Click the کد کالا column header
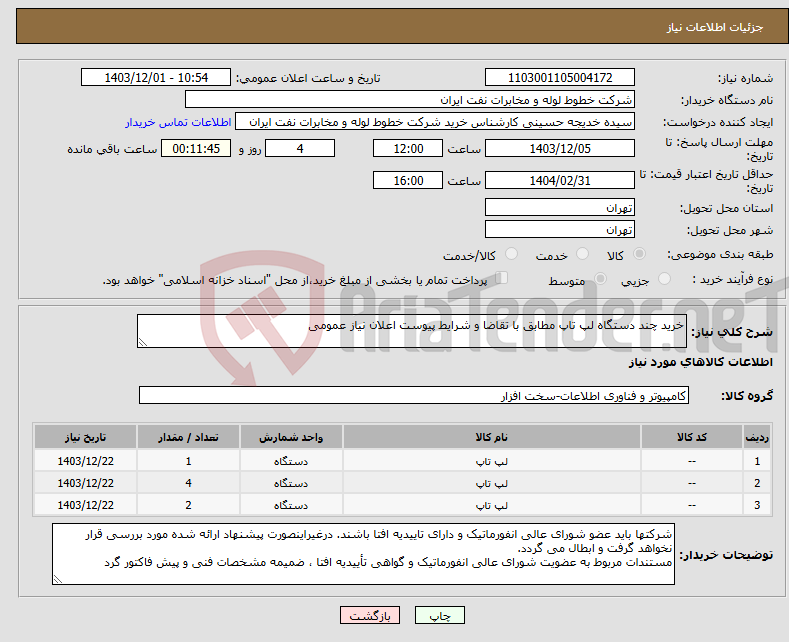The height and width of the screenshot is (642, 789). click(x=692, y=437)
